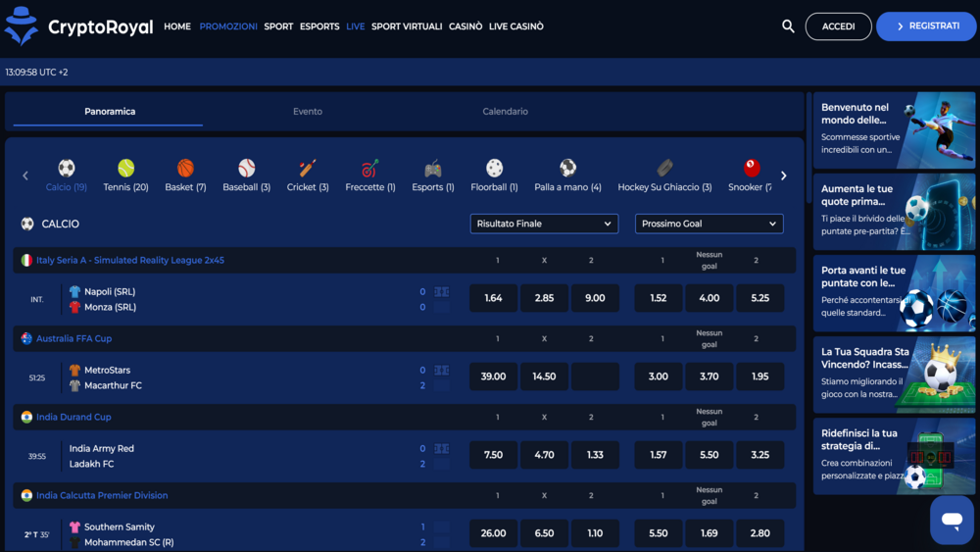This screenshot has height=552, width=980.
Task: Select next goal odds 1.95 for Macarthur
Action: pos(760,376)
